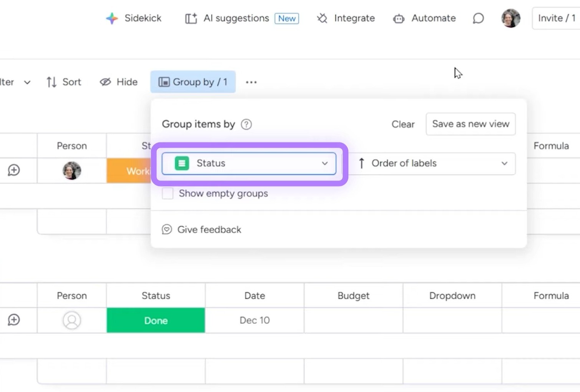Open the conversation bubble icon in header
Image resolution: width=580 pixels, height=392 pixels.
point(478,18)
